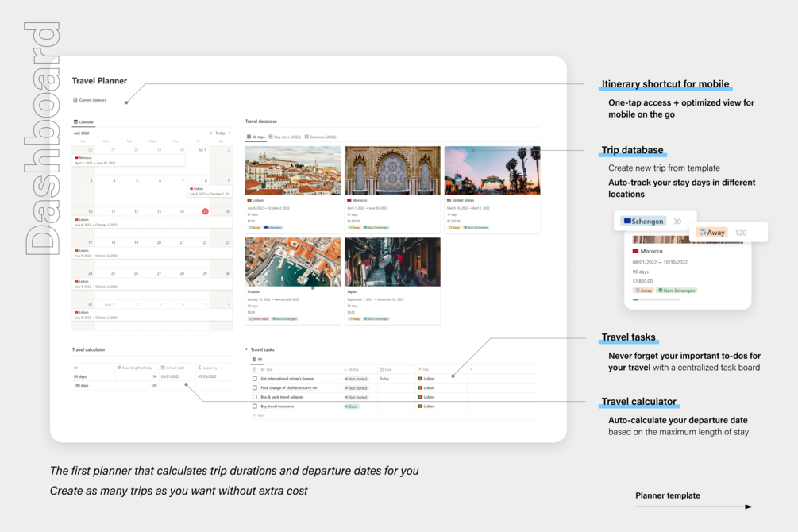Click the Trip relation arrow icon
The height and width of the screenshot is (532, 798).
(419, 369)
